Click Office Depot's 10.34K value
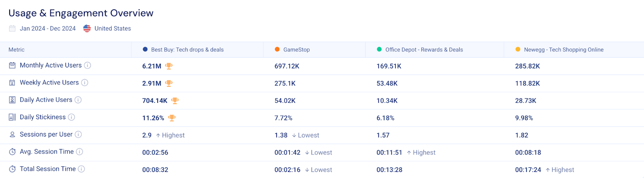The height and width of the screenshot is (178, 644). pyautogui.click(x=387, y=101)
